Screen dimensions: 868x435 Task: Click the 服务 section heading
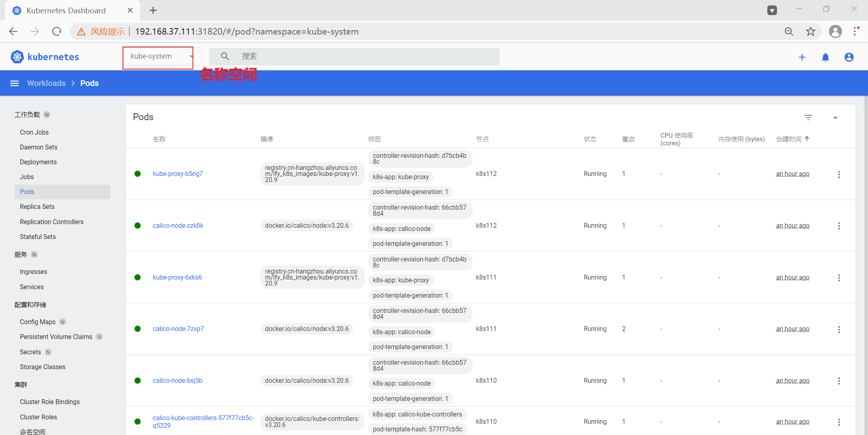[20, 254]
